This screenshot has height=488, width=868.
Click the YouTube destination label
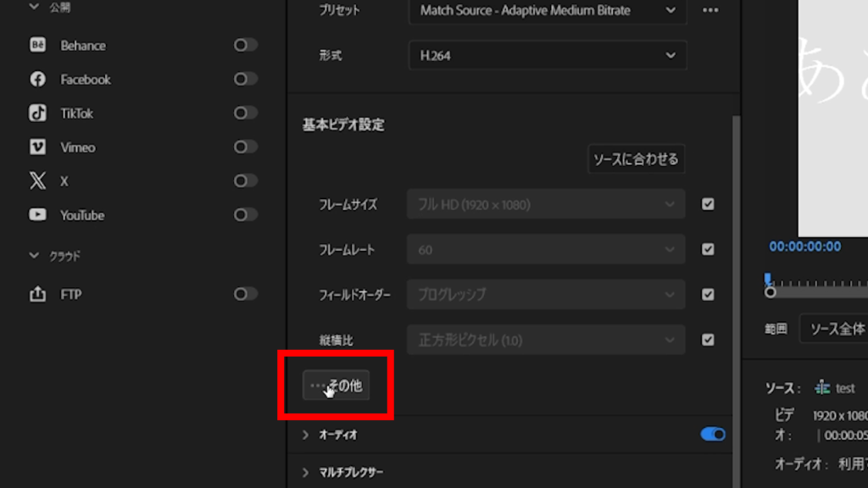coord(82,215)
